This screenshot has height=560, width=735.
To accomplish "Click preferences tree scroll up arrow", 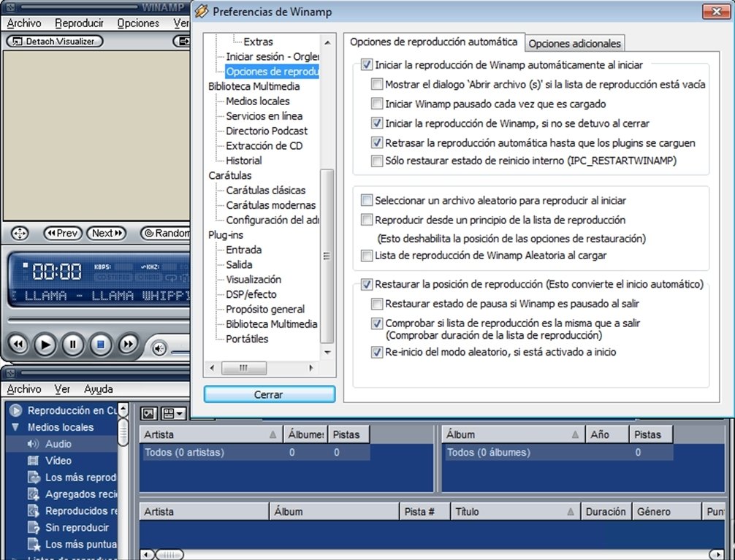I will pos(327,42).
